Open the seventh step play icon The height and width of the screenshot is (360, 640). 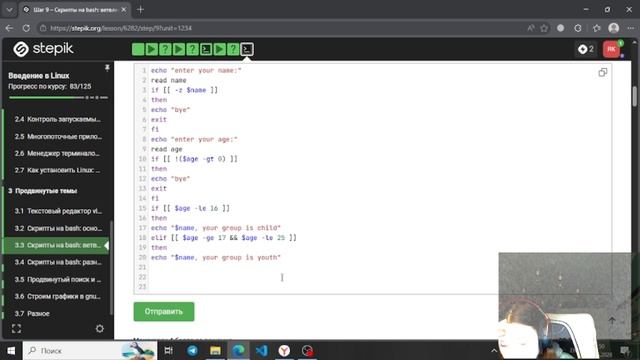coord(220,49)
